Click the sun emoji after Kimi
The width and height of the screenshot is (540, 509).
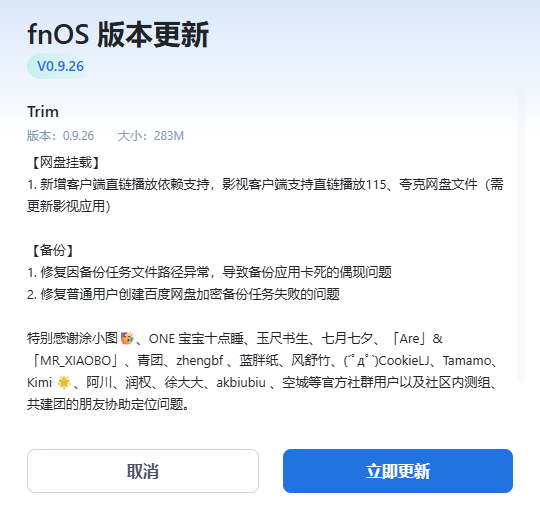click(x=64, y=382)
